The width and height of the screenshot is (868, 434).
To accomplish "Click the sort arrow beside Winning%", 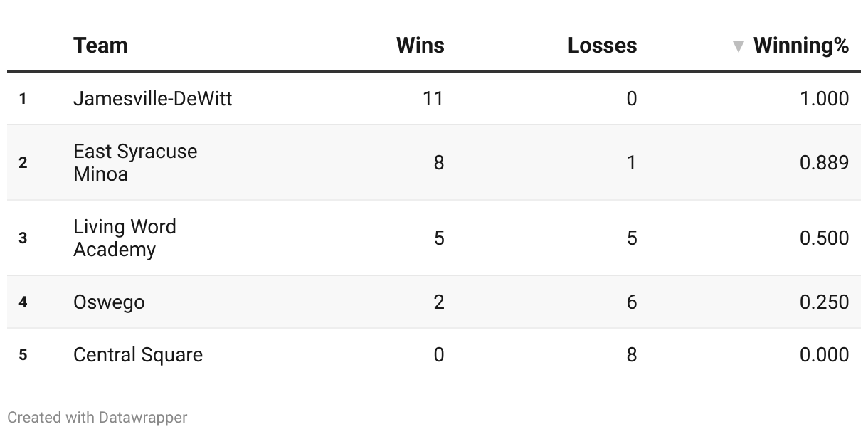I will (x=739, y=46).
